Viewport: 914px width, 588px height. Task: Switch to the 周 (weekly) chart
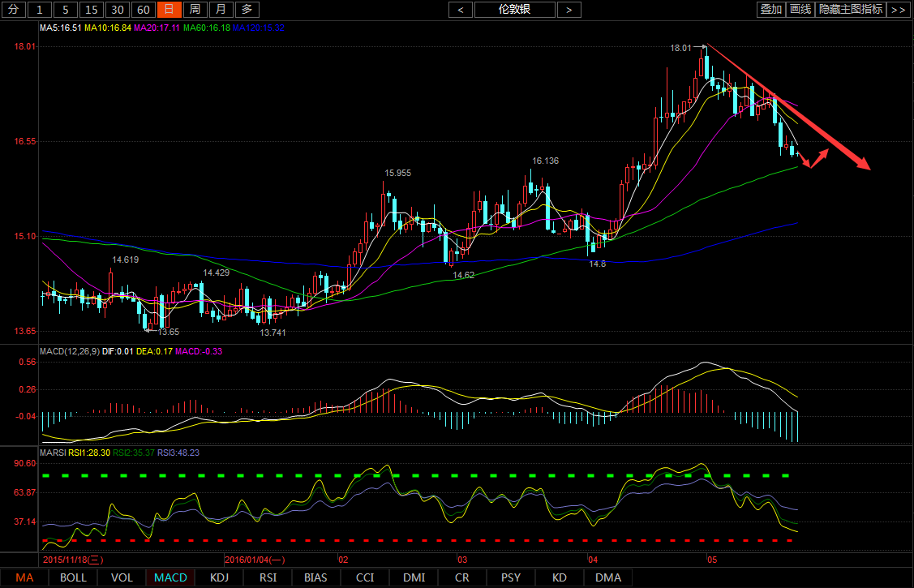pos(194,10)
